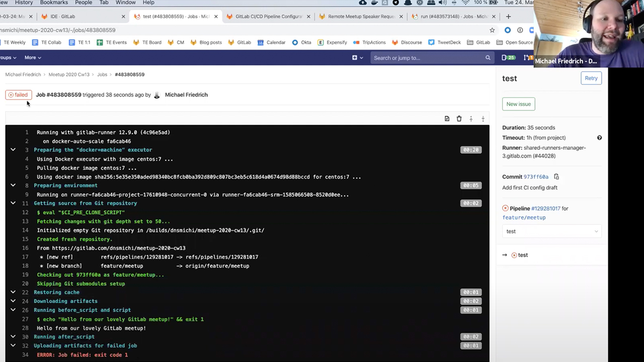This screenshot has height=362, width=644.
Task: Click the Retry button
Action: 591,78
